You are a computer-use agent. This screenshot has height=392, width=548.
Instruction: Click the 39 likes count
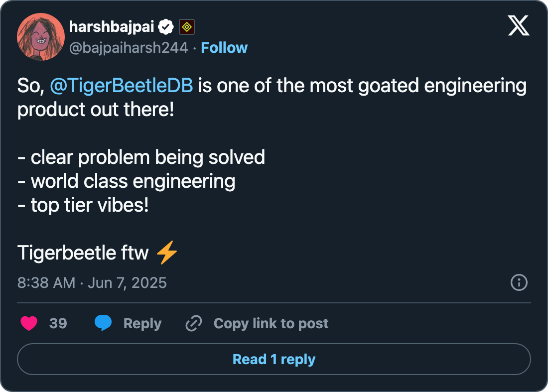click(x=58, y=324)
